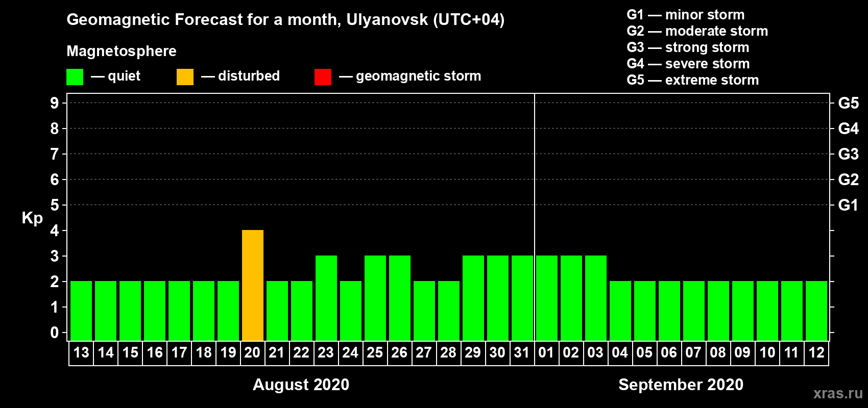Click the G3 — strong storm legend line

tap(688, 47)
